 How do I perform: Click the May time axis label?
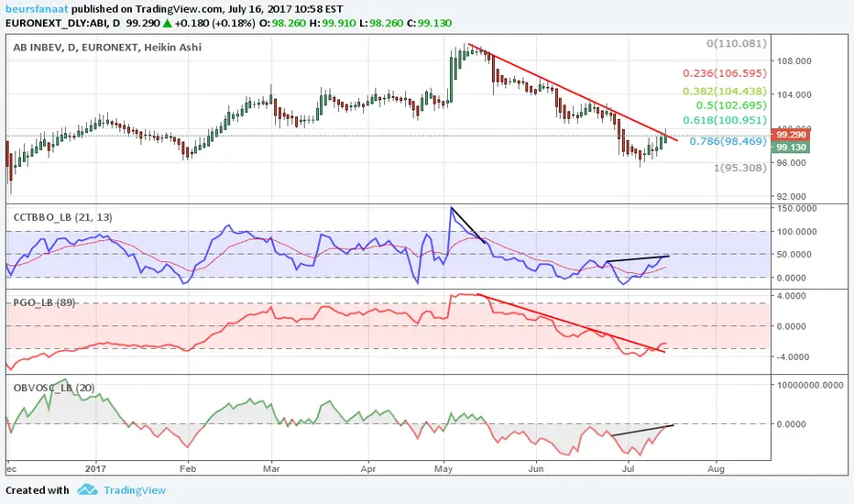pyautogui.click(x=443, y=468)
